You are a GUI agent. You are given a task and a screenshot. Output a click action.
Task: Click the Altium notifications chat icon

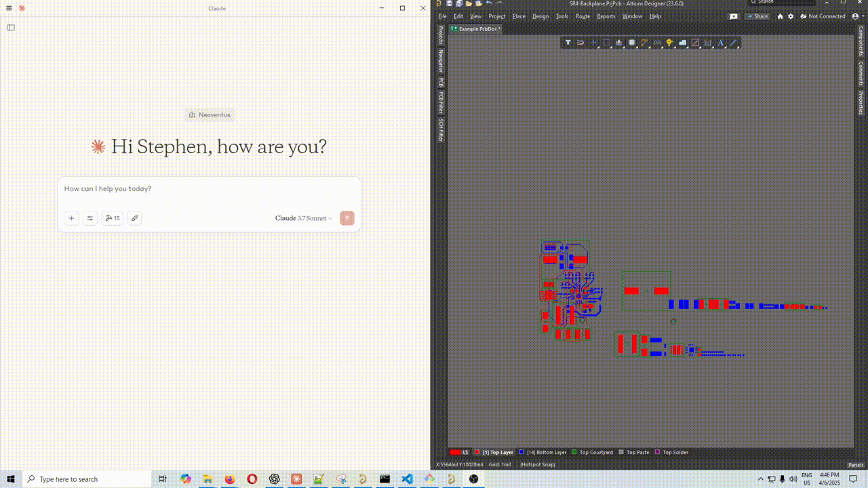click(x=734, y=16)
